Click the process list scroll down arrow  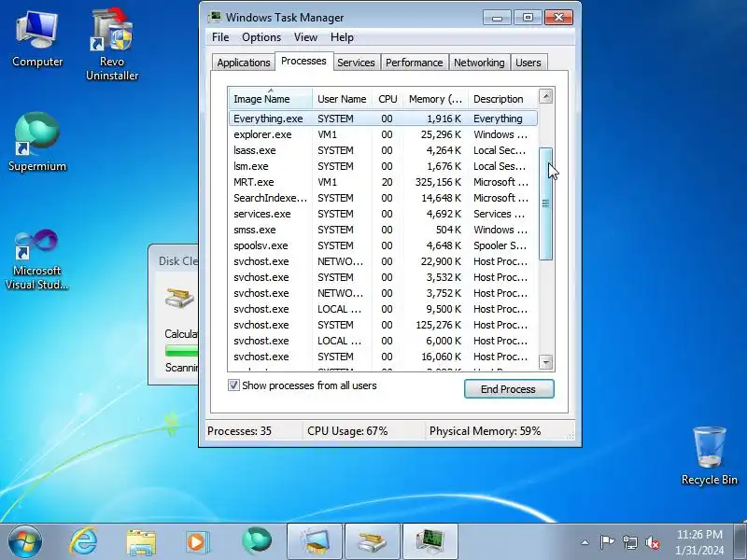pyautogui.click(x=546, y=362)
